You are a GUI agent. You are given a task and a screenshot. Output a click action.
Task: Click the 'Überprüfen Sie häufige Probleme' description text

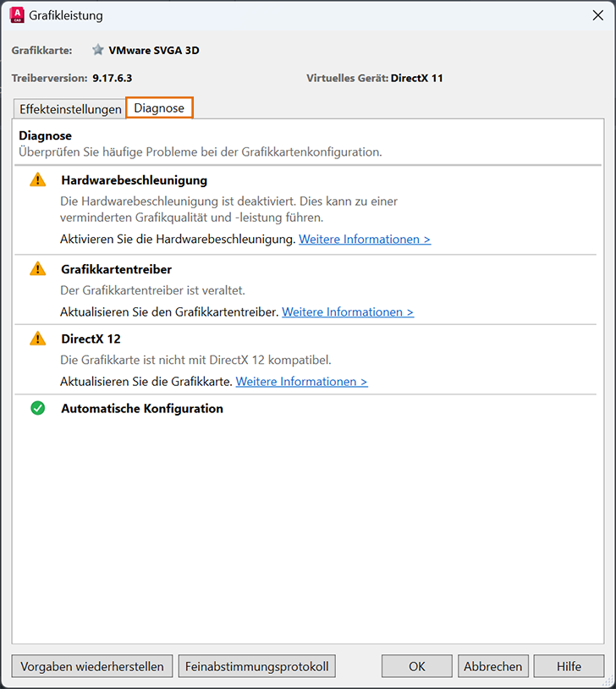pyautogui.click(x=201, y=152)
